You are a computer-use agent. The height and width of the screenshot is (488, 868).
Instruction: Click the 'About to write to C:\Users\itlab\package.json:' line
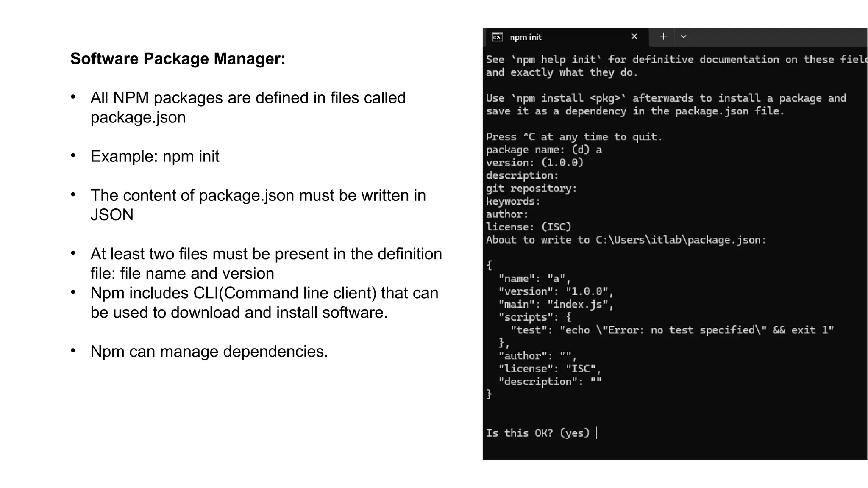tap(626, 240)
